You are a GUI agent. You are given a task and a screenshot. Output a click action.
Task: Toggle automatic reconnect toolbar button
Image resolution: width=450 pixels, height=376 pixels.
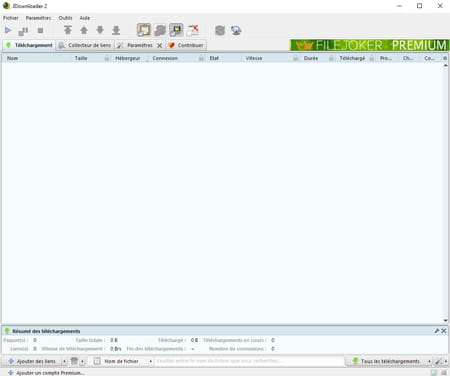(160, 30)
